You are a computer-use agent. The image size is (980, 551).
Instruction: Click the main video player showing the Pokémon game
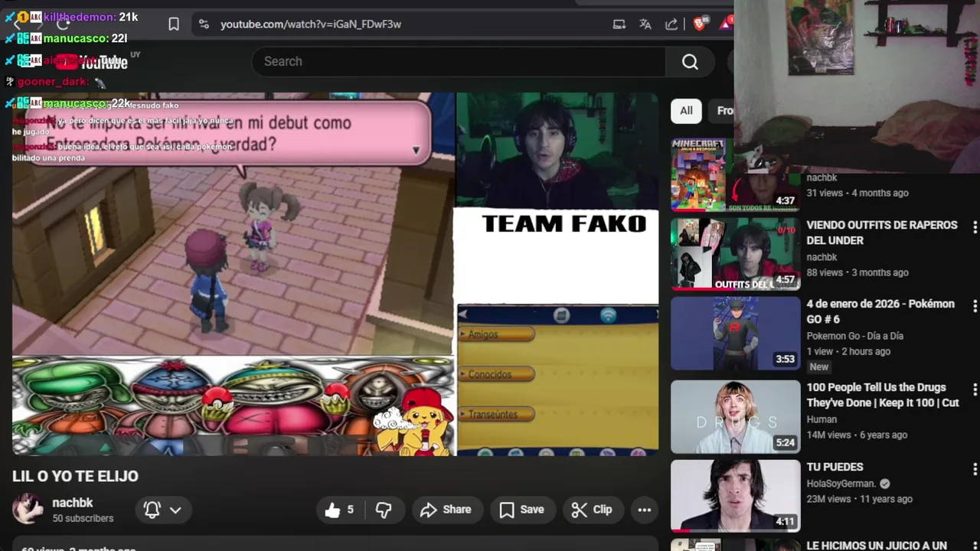335,274
